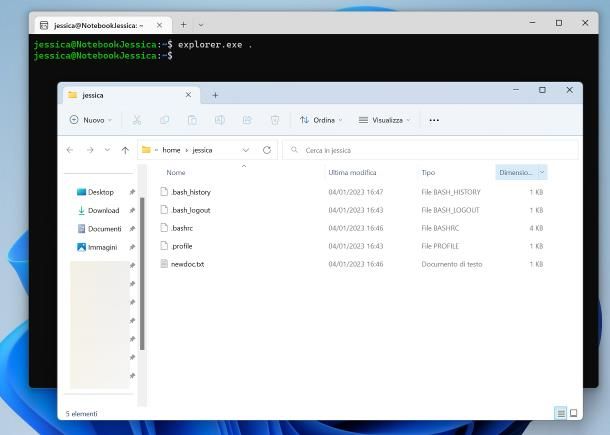
Task: Click the search magnifier icon
Action: click(294, 150)
